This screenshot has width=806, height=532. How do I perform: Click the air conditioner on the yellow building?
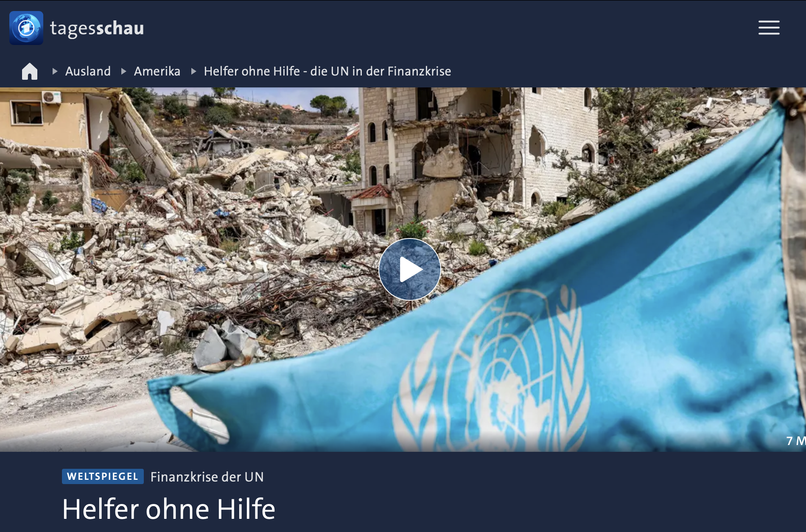[51, 97]
